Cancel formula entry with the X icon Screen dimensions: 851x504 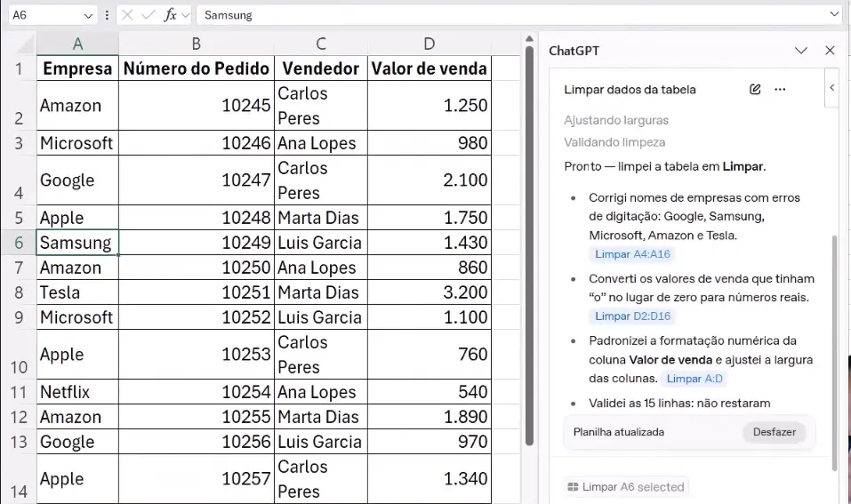[x=127, y=15]
